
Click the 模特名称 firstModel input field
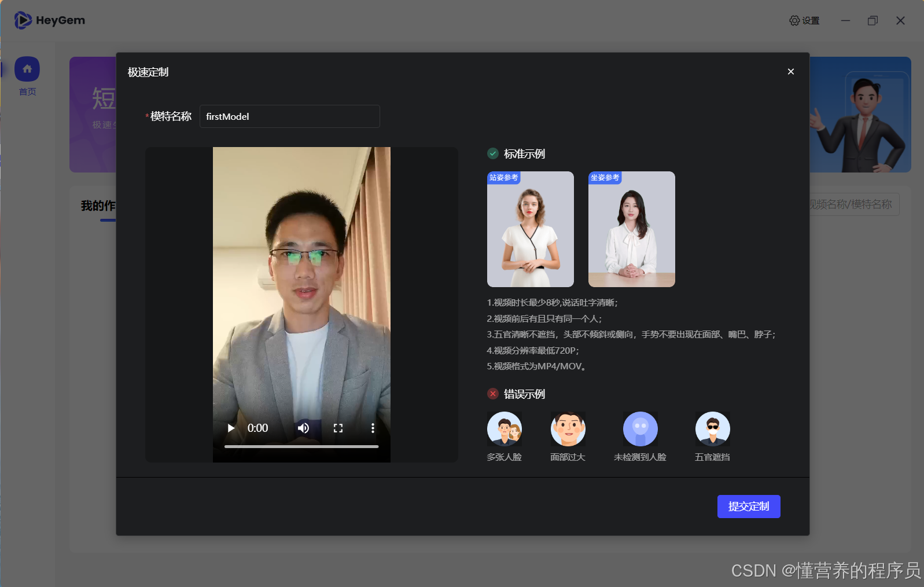(x=290, y=116)
